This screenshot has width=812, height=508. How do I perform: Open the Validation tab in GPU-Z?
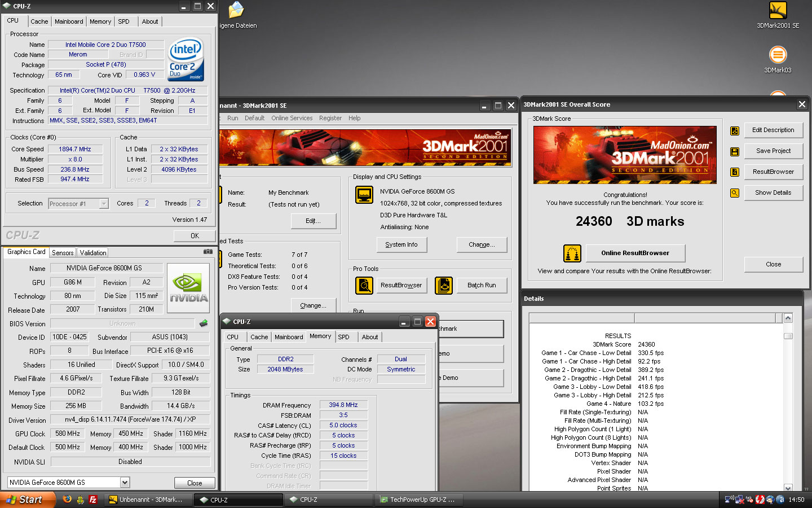92,253
